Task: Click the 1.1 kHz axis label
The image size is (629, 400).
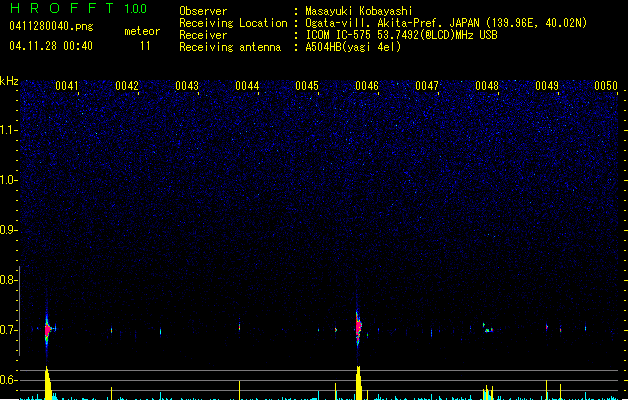Action: (7, 130)
